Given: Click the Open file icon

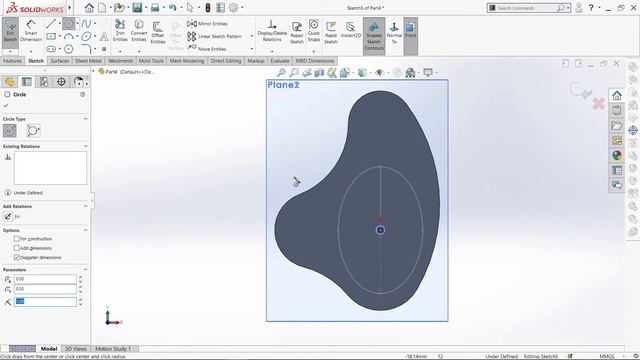Looking at the screenshot, I should [x=119, y=8].
